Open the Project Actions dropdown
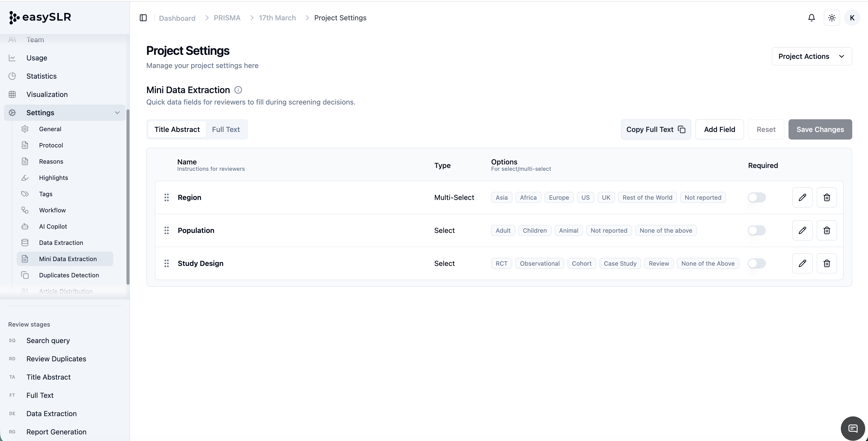Viewport: 868px width, 441px height. click(811, 56)
